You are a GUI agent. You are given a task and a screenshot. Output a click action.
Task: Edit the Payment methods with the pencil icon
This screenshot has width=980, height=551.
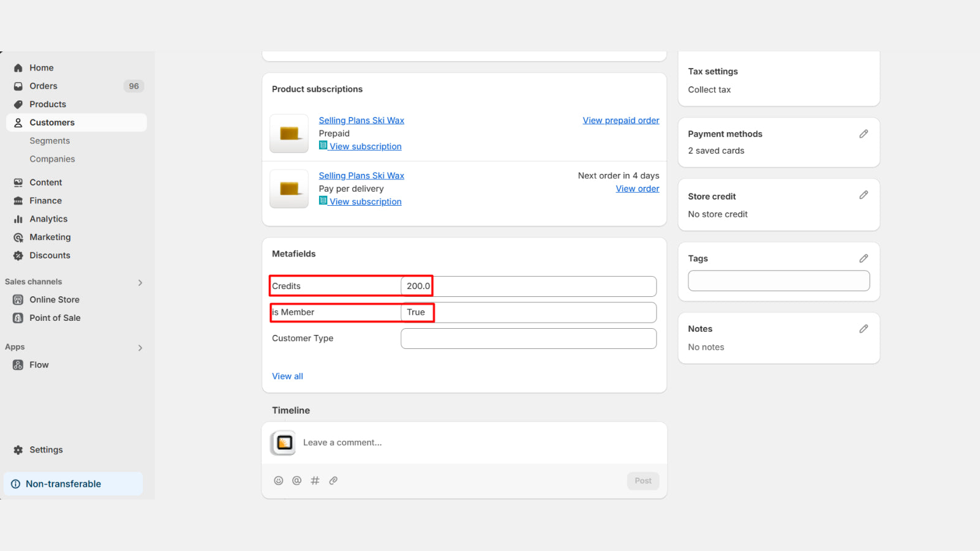tap(864, 133)
